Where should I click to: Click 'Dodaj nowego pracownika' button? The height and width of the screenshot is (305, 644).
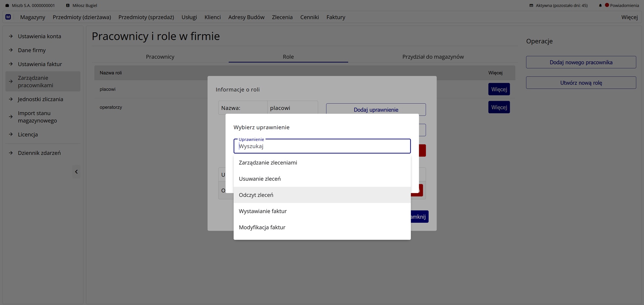[x=581, y=62]
